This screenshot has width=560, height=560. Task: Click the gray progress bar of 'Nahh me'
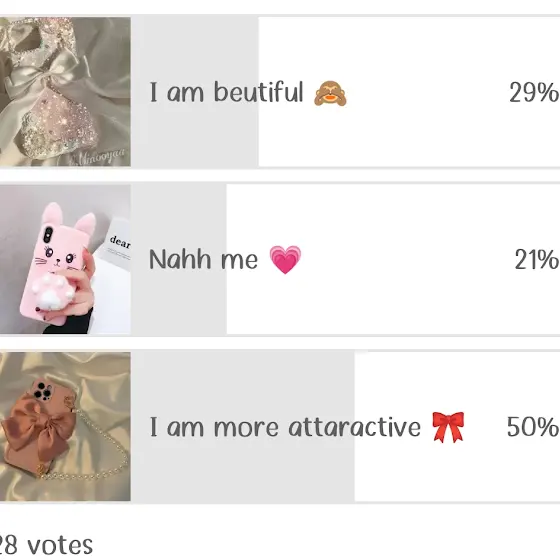point(179,259)
